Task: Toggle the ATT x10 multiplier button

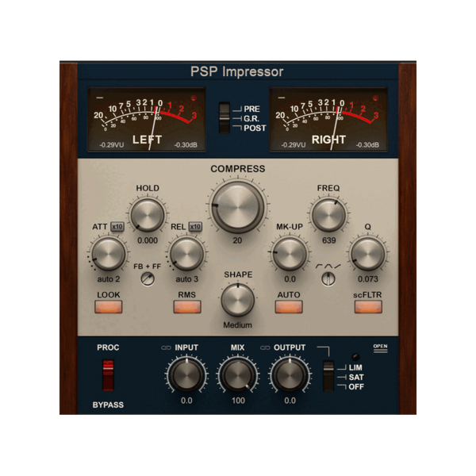Action: pos(117,227)
